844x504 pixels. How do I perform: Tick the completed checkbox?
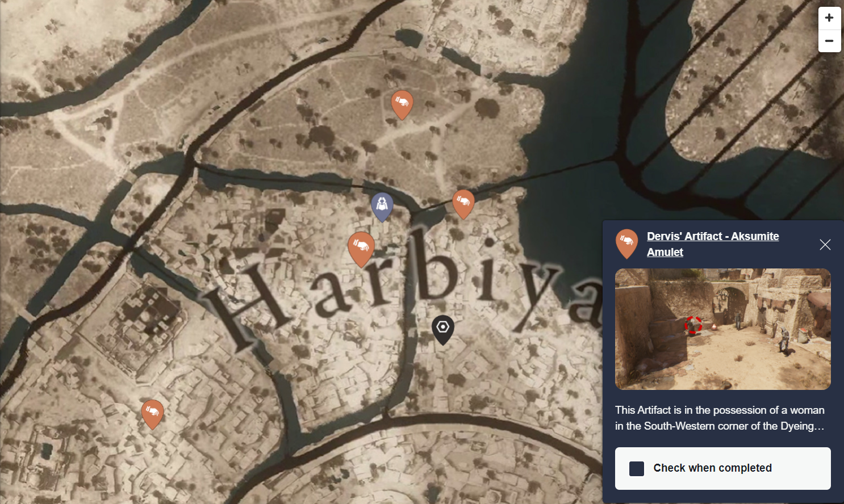tap(637, 468)
